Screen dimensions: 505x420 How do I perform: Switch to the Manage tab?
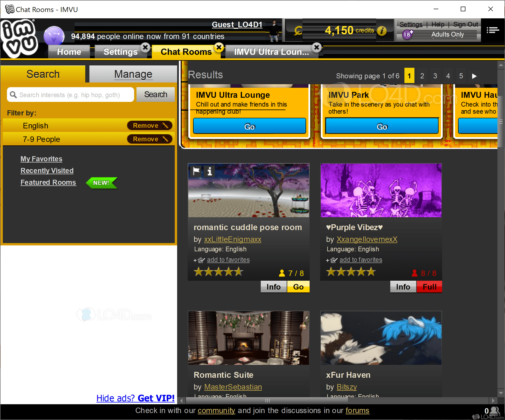click(x=133, y=74)
